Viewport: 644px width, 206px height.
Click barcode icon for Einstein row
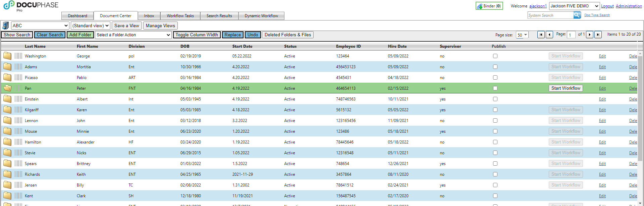coord(18,99)
